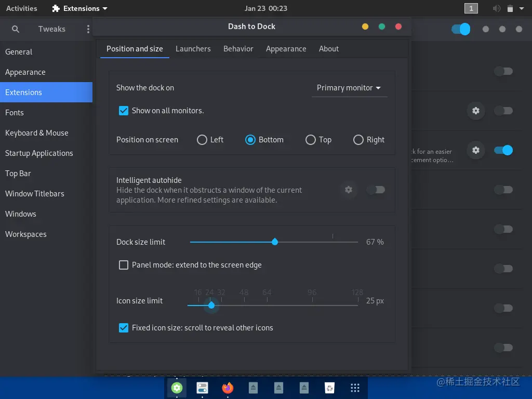Switch to Position and size tab

click(135, 49)
